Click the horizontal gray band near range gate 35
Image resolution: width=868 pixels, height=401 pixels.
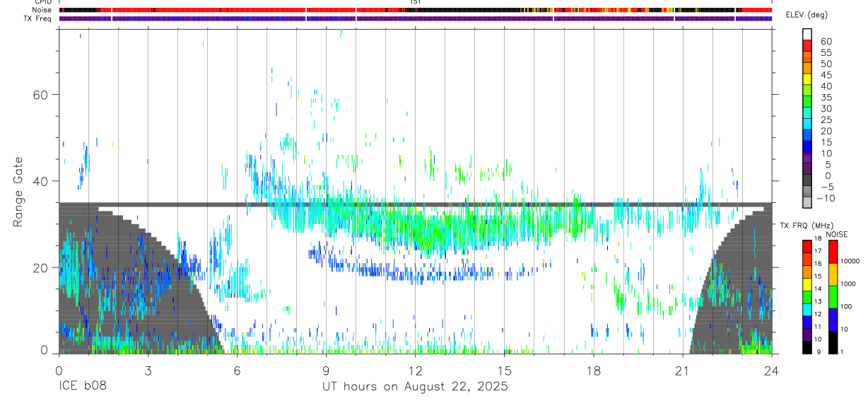click(416, 204)
